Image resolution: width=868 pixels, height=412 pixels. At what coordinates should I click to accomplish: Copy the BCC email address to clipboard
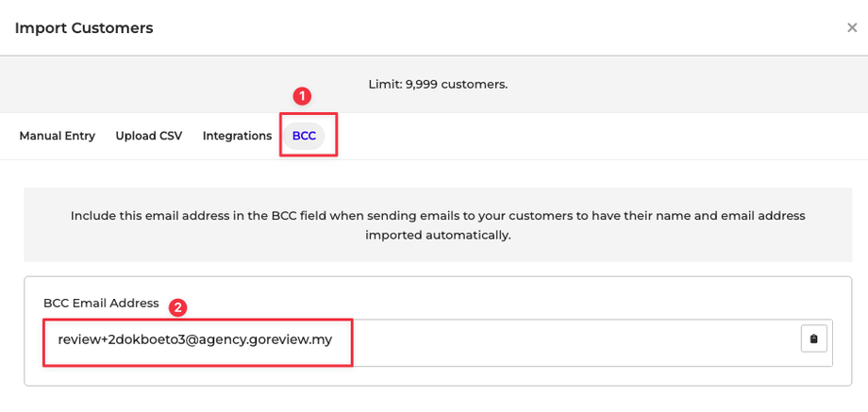[x=813, y=339]
